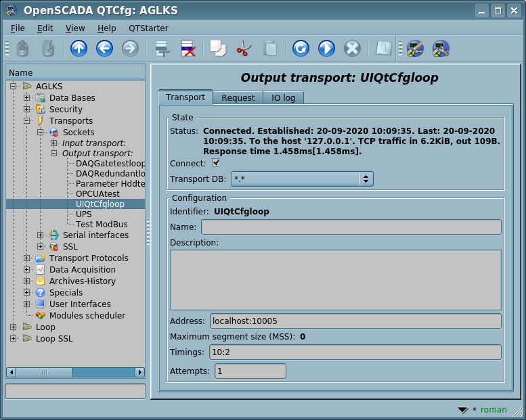This screenshot has height=420, width=526.
Task: Stop periodic update with the X icon
Action: pyautogui.click(x=352, y=49)
